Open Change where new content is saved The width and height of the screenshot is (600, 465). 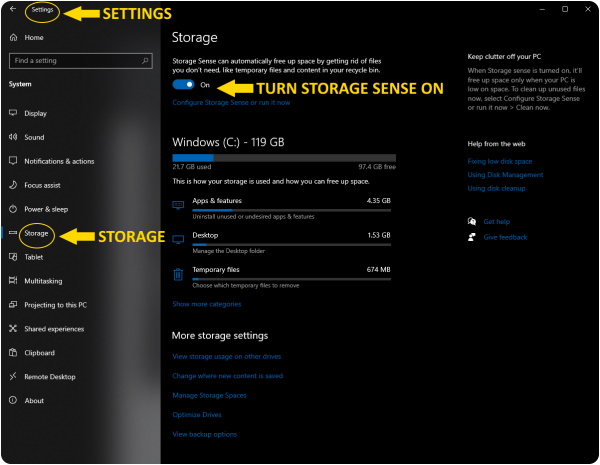tap(228, 376)
